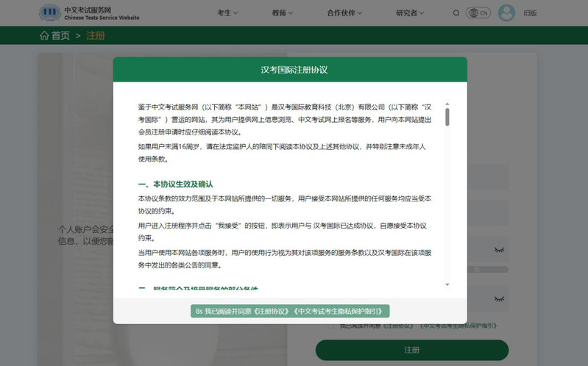The height and width of the screenshot is (366, 588).
Task: Click the 旧版 link in the header
Action: (x=530, y=13)
